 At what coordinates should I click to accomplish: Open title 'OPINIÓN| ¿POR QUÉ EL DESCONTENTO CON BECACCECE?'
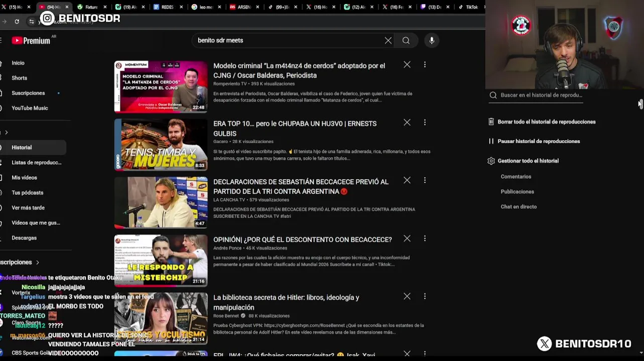click(302, 240)
